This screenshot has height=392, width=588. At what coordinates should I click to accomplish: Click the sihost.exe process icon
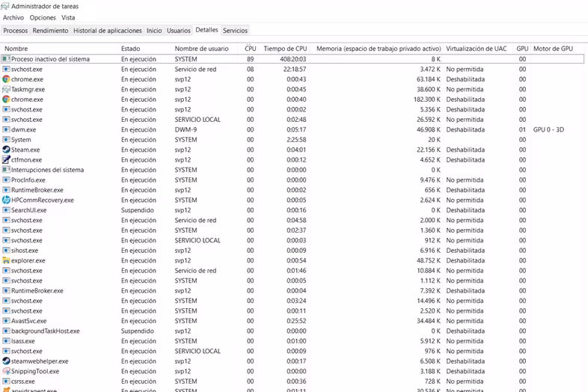[6, 250]
